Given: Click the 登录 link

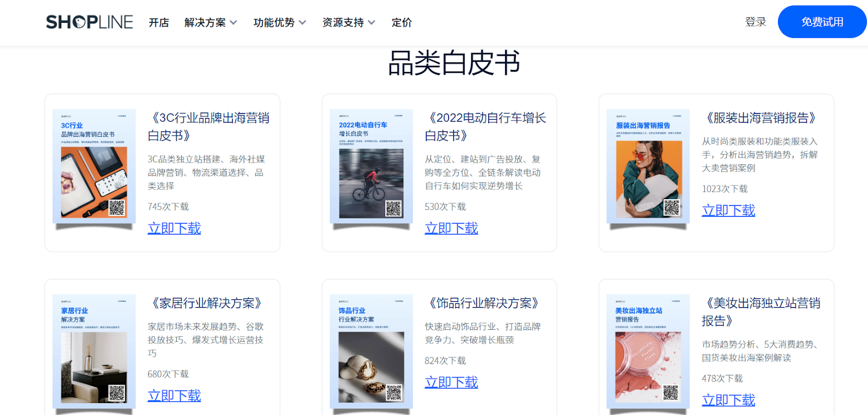Looking at the screenshot, I should 755,22.
